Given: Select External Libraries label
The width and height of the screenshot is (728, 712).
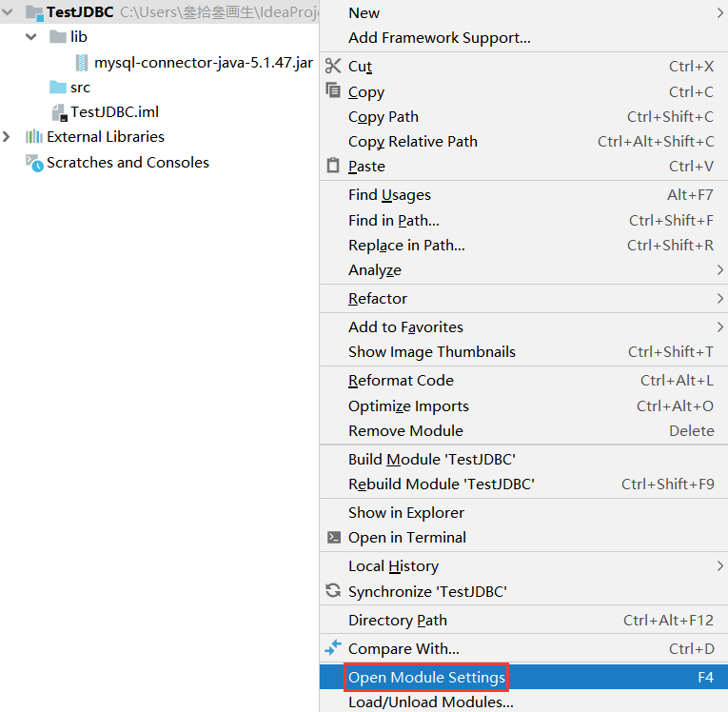Looking at the screenshot, I should coord(106,136).
